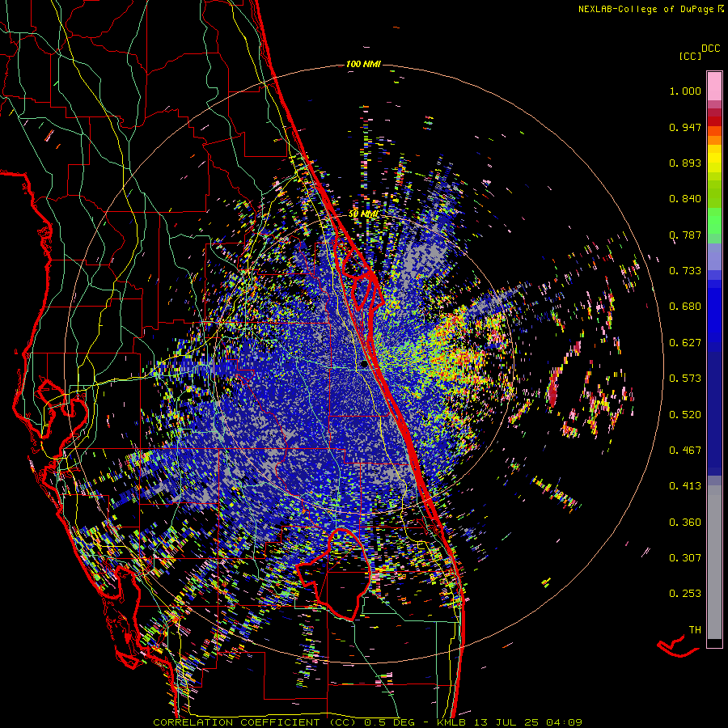Select the pink swatch at the legend top
The width and height of the screenshot is (728, 728).
(x=714, y=86)
